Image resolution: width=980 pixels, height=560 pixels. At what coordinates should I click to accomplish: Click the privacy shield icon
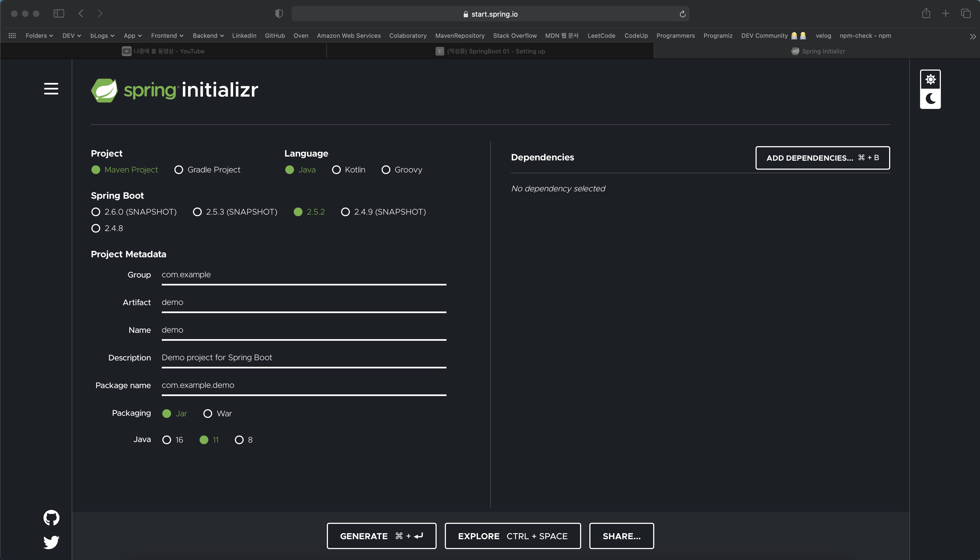point(279,14)
